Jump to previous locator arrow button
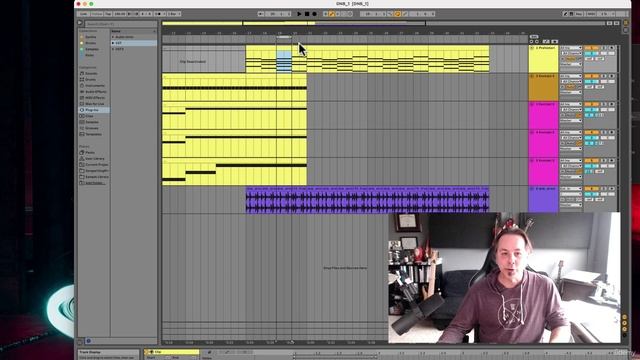The height and width of the screenshot is (360, 640). click(531, 42)
